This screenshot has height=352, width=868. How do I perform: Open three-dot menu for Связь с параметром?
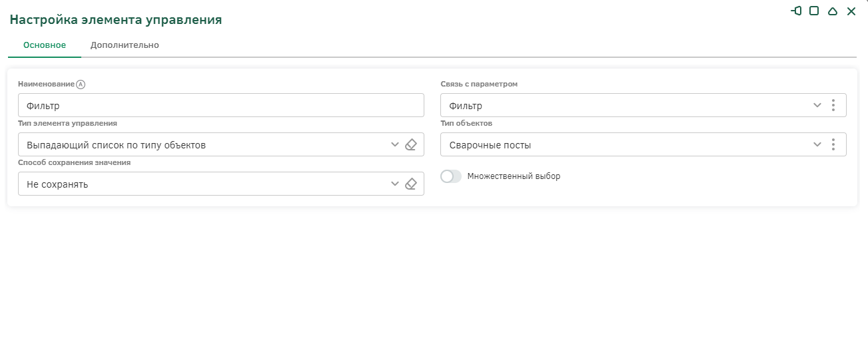[833, 105]
